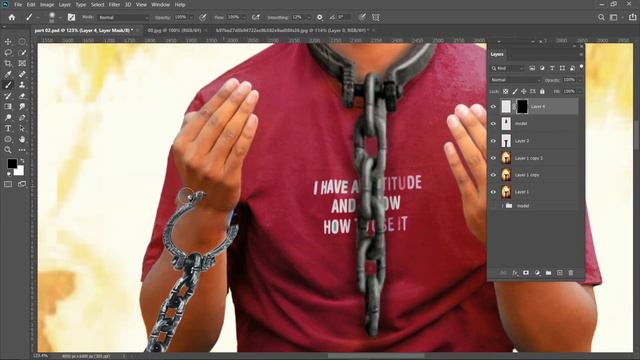Open the File menu
Screen dimensions: 640x360
(x=18, y=4)
